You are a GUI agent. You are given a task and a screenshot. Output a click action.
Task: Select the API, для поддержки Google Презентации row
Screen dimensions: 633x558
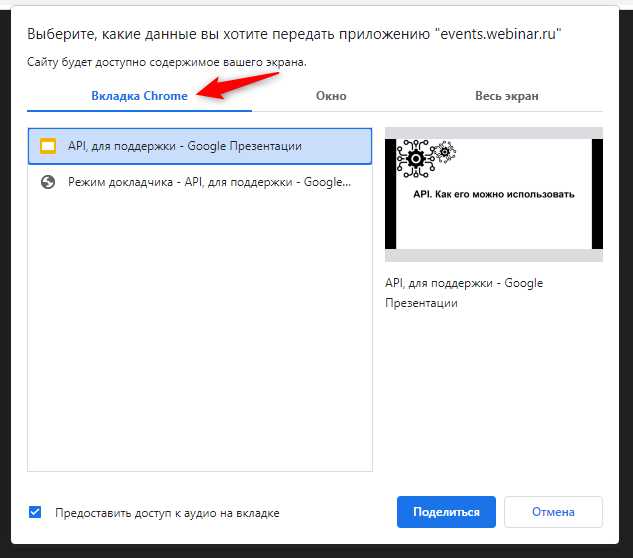click(x=200, y=146)
